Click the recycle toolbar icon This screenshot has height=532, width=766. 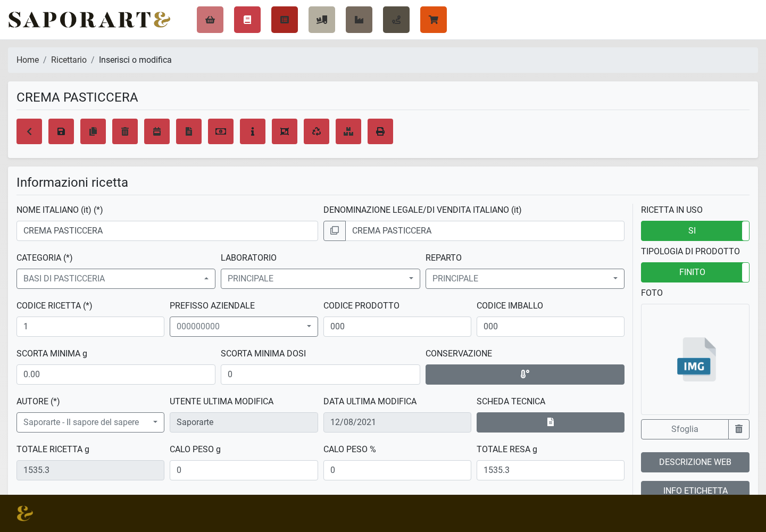click(x=317, y=131)
